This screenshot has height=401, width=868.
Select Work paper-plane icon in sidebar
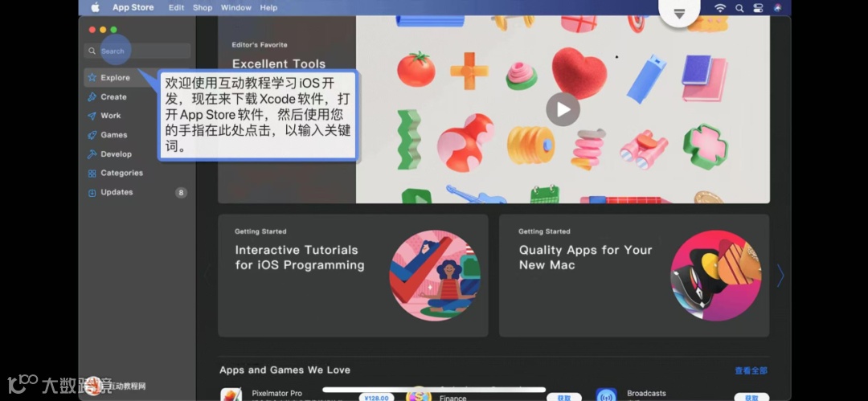92,116
